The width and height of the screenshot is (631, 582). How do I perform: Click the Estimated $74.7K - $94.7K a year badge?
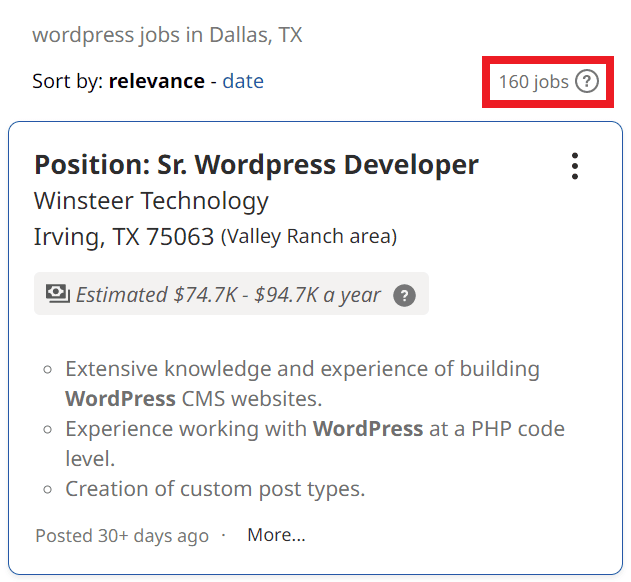[231, 294]
